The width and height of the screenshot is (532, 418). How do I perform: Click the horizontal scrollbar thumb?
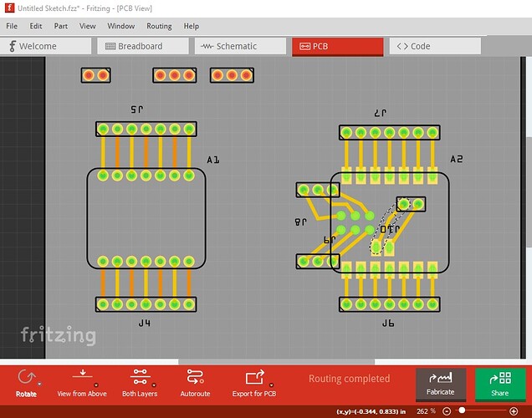point(277,362)
